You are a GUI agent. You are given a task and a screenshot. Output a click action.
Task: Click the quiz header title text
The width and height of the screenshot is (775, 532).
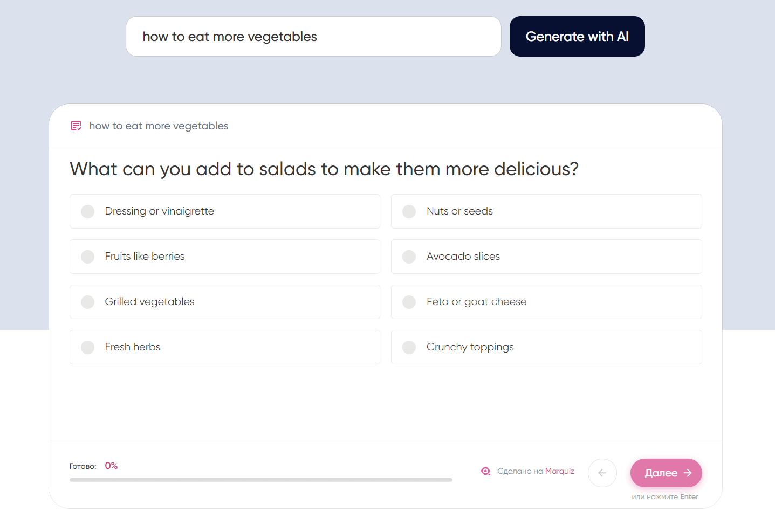click(159, 126)
